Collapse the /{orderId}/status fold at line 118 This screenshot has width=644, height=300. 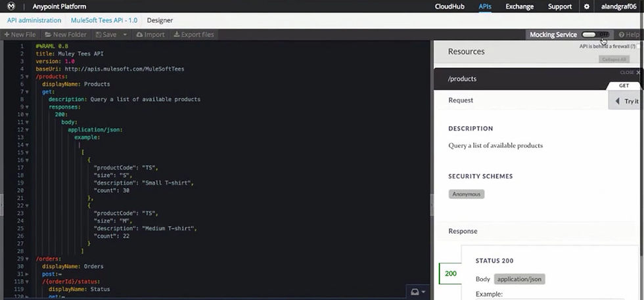coord(27,282)
